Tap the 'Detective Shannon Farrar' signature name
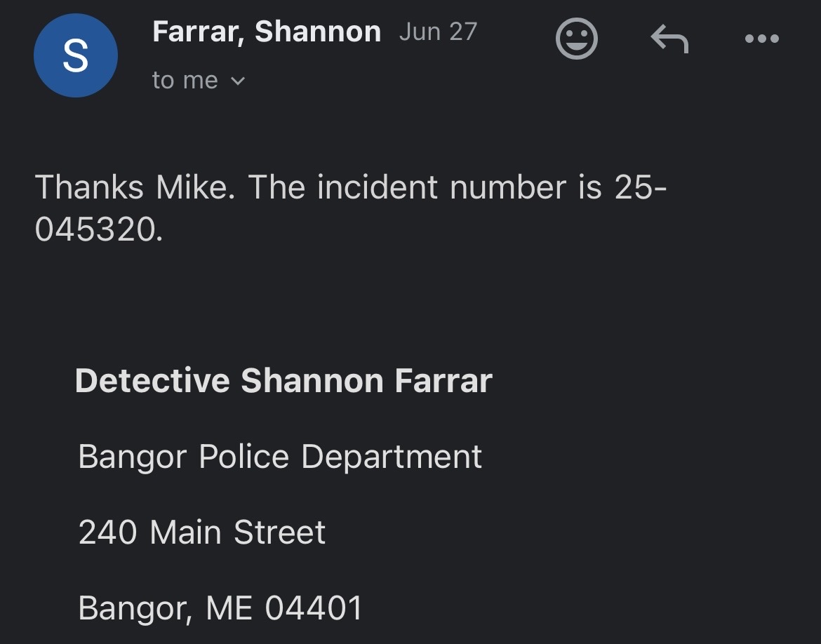The width and height of the screenshot is (821, 644). click(283, 381)
